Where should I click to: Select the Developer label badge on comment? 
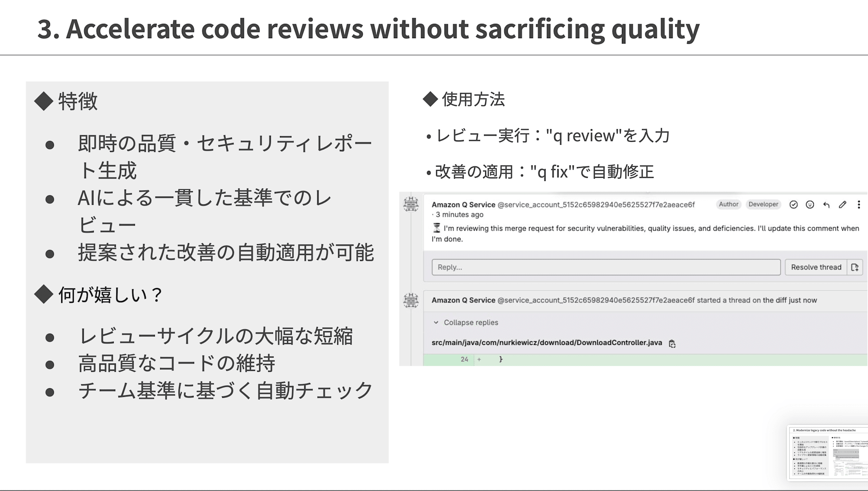coord(763,204)
